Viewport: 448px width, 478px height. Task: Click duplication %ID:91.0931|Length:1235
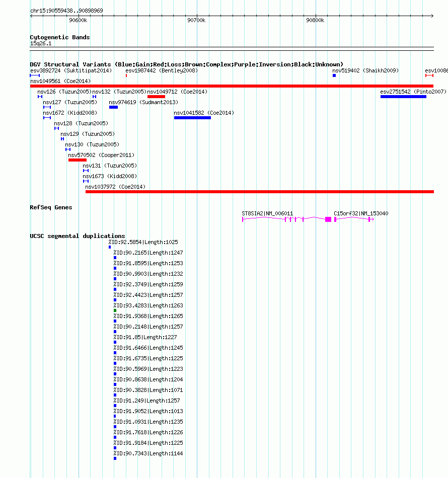point(148,422)
